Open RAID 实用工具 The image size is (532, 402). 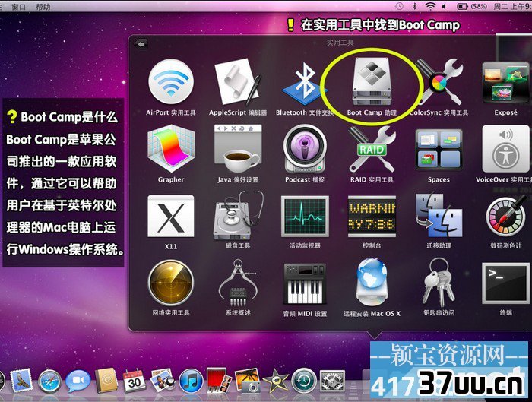point(372,149)
